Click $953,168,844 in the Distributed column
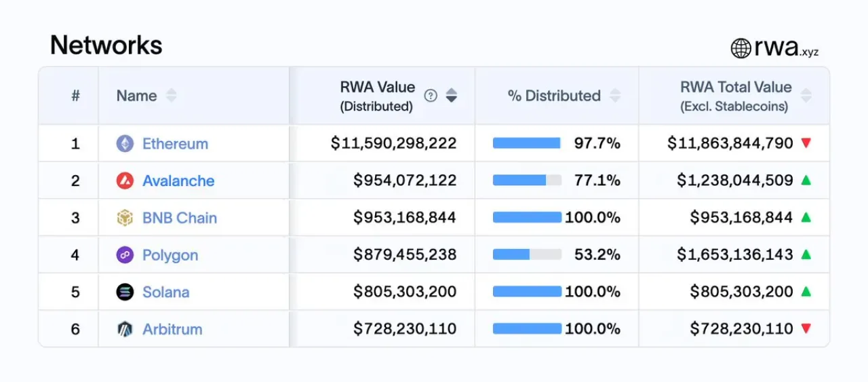The height and width of the screenshot is (382, 868). [405, 218]
